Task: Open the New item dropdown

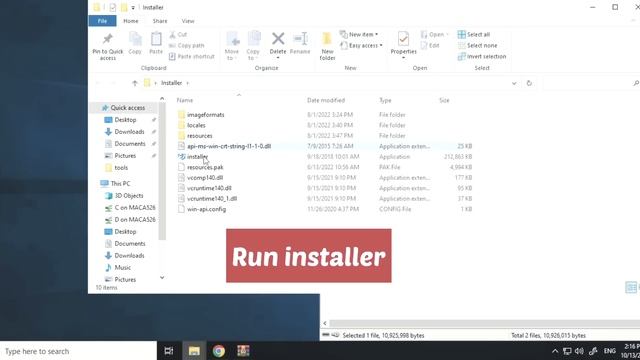Action: (x=359, y=35)
